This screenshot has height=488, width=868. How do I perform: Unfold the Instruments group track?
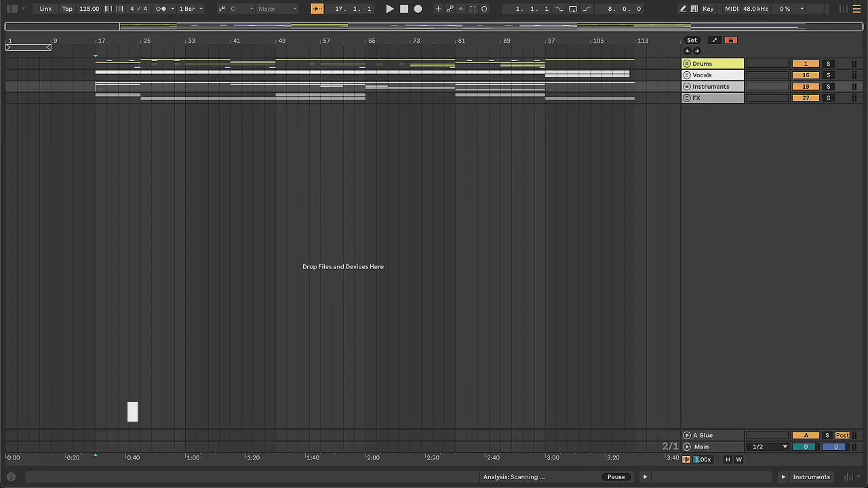pos(686,87)
